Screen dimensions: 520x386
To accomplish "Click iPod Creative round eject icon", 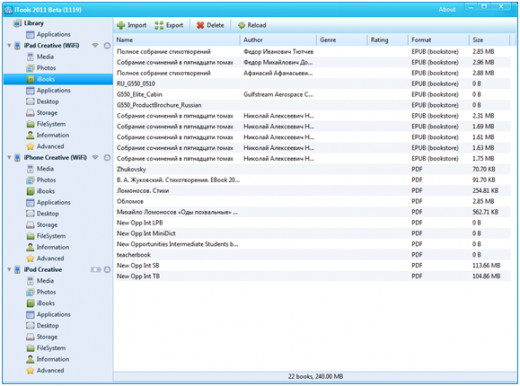I will (107, 270).
